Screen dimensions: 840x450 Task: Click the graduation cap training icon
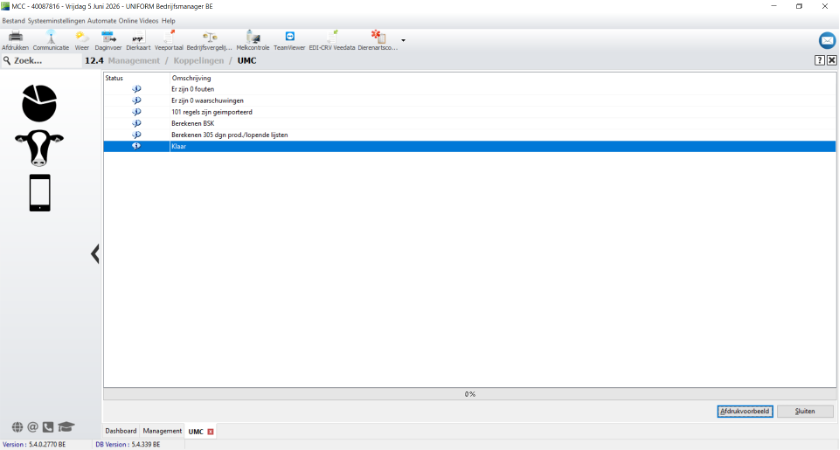(66, 427)
